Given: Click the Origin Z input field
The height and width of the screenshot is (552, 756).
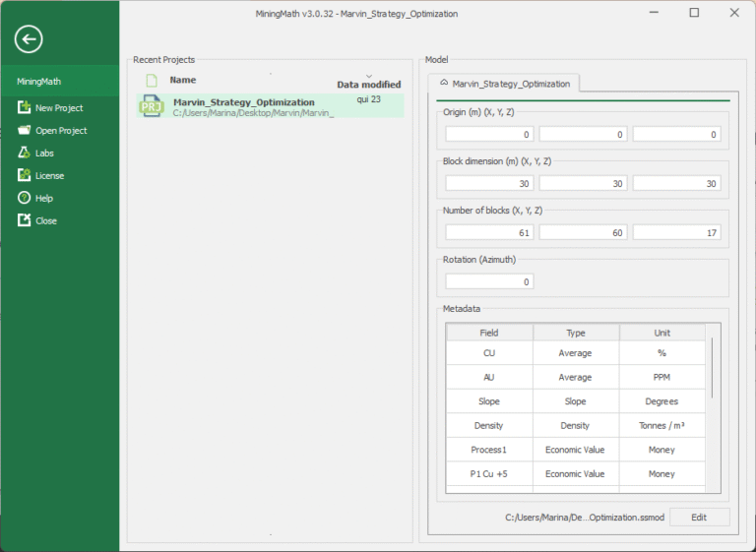Looking at the screenshot, I should tap(676, 135).
